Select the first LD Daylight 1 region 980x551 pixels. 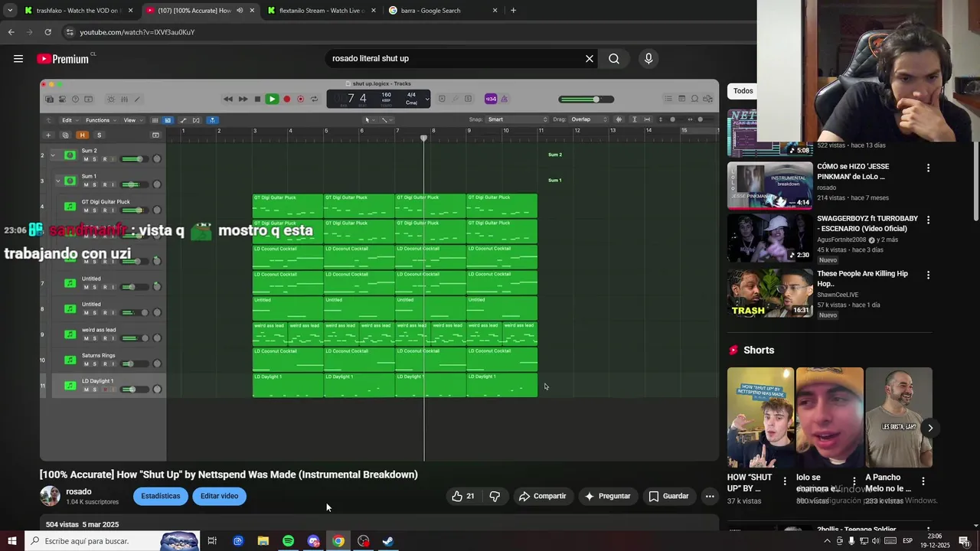[x=288, y=385]
